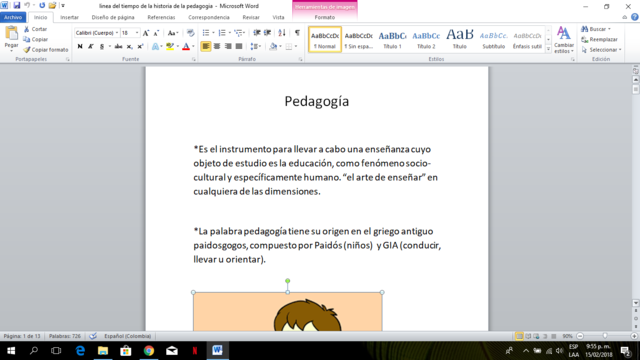Click the sort A-Z icon
Screen dimensions: 640x360
(x=282, y=33)
